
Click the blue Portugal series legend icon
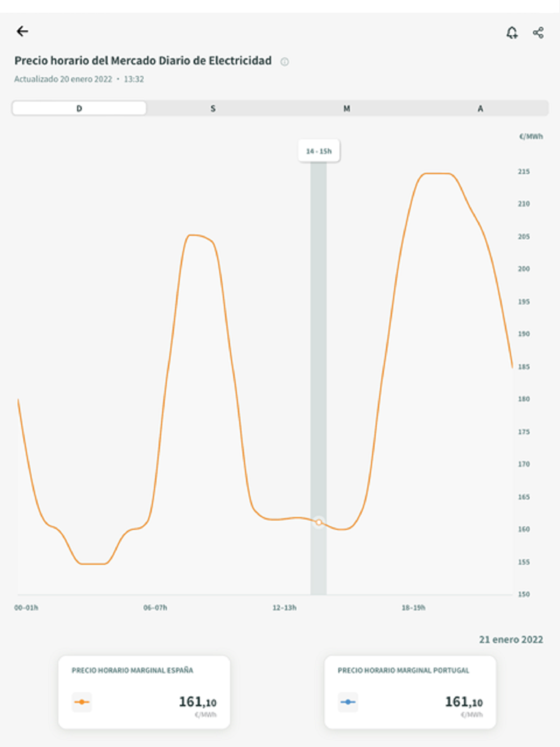(348, 702)
